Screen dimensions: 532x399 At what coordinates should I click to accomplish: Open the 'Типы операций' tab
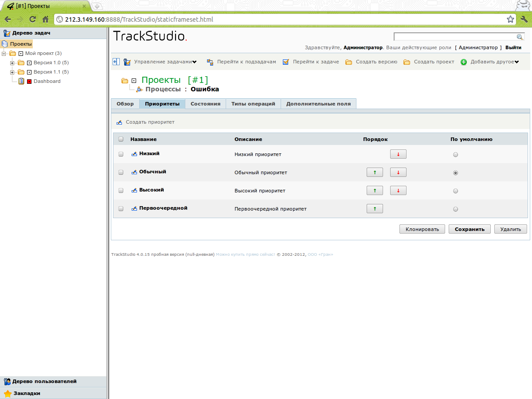tap(253, 104)
